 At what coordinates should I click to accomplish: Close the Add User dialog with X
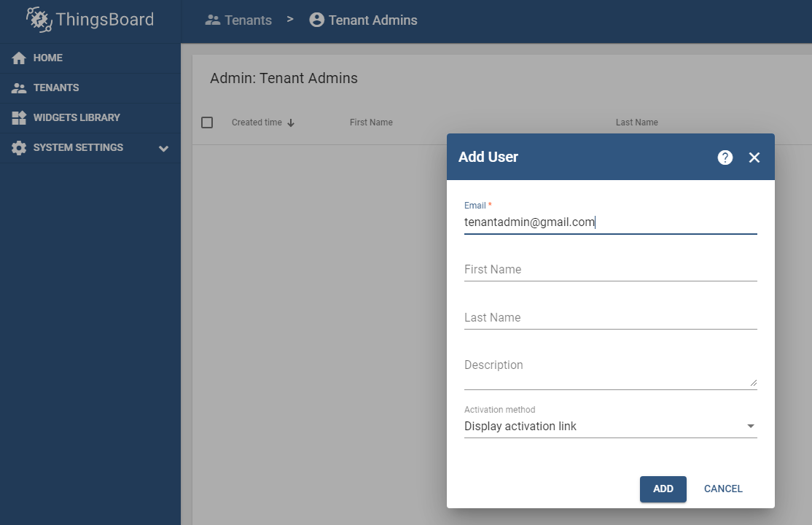754,157
